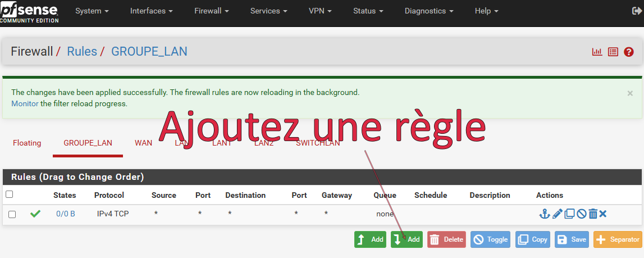
Task: Disable the rule with the ban icon
Action: coord(582,214)
